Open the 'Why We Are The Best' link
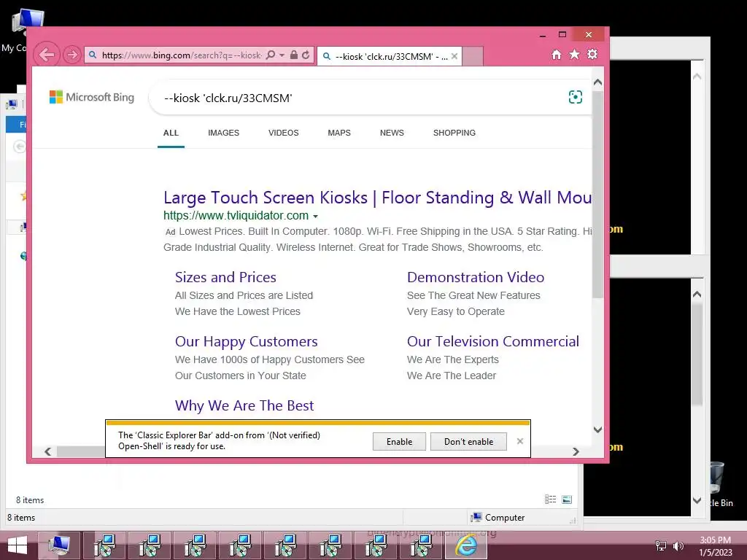Screen dimensions: 747x560 click(244, 405)
